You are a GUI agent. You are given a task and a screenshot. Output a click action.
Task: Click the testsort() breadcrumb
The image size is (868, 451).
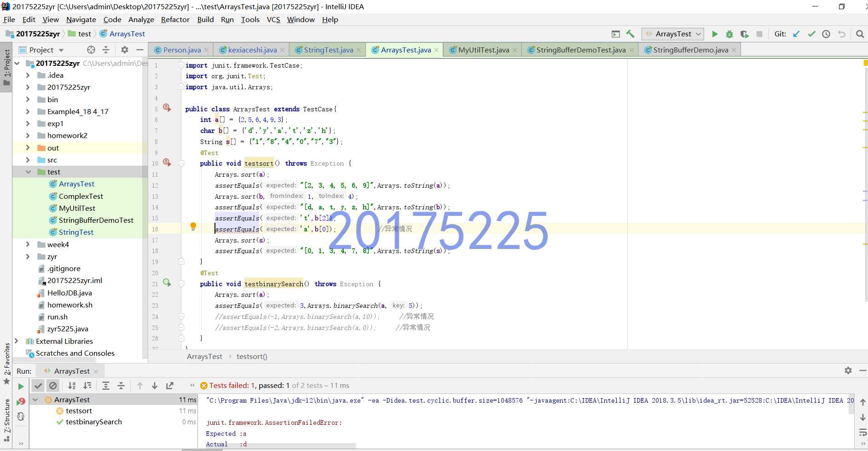[252, 357]
